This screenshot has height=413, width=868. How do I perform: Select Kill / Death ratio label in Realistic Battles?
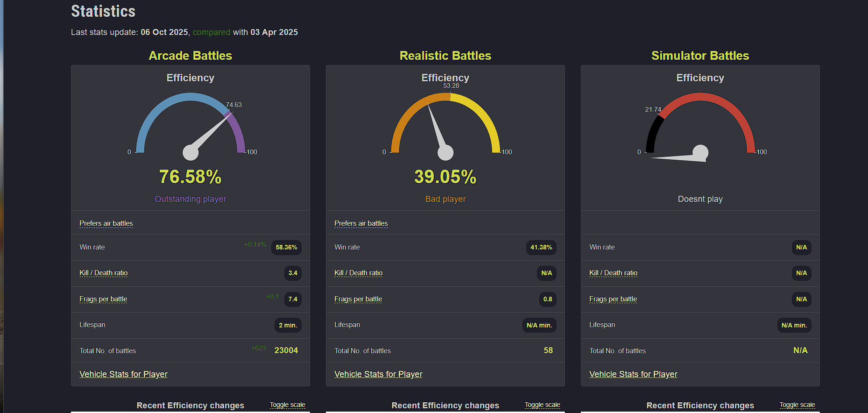point(358,273)
